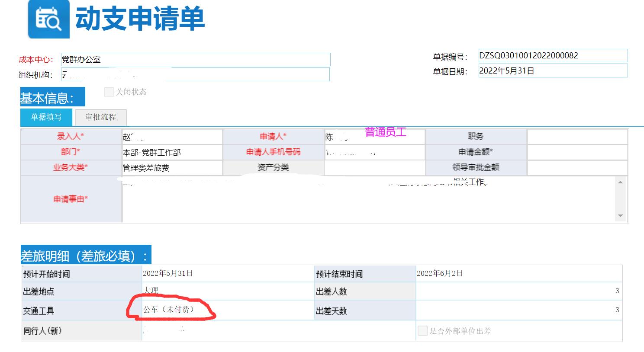Image resolution: width=644 pixels, height=352 pixels.
Task: Select the 预计结束时间 date value
Action: [518, 273]
